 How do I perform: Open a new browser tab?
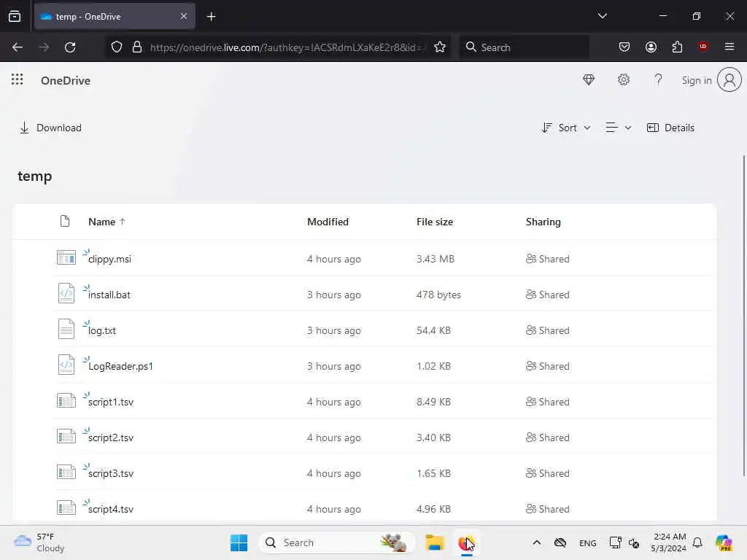click(x=211, y=17)
